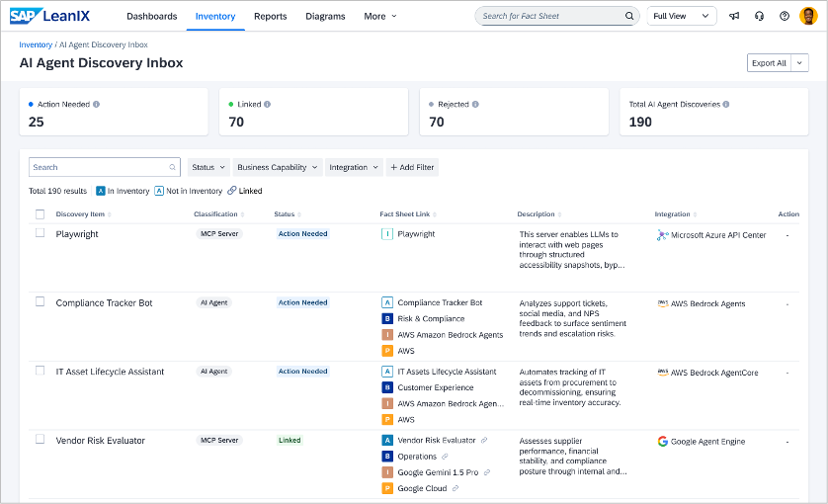Expand the Status filter dropdown

[208, 168]
